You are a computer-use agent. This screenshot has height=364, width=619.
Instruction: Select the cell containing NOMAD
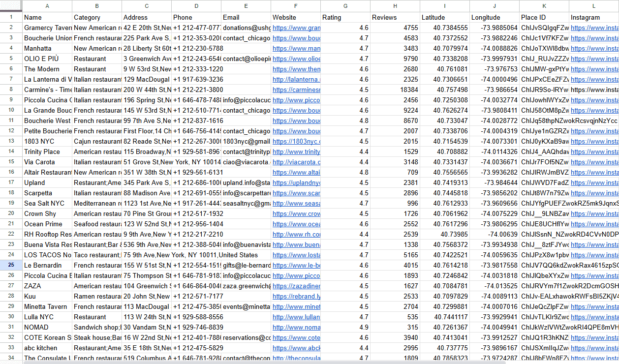tap(47, 327)
